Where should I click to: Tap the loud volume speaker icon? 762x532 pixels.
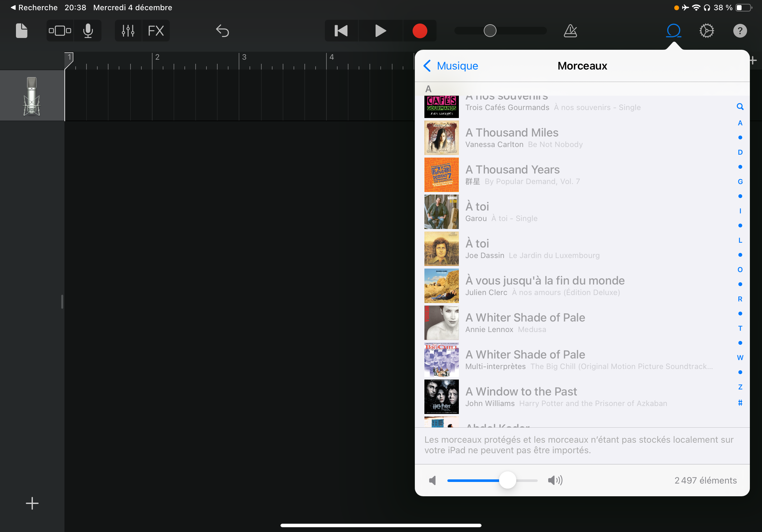555,480
